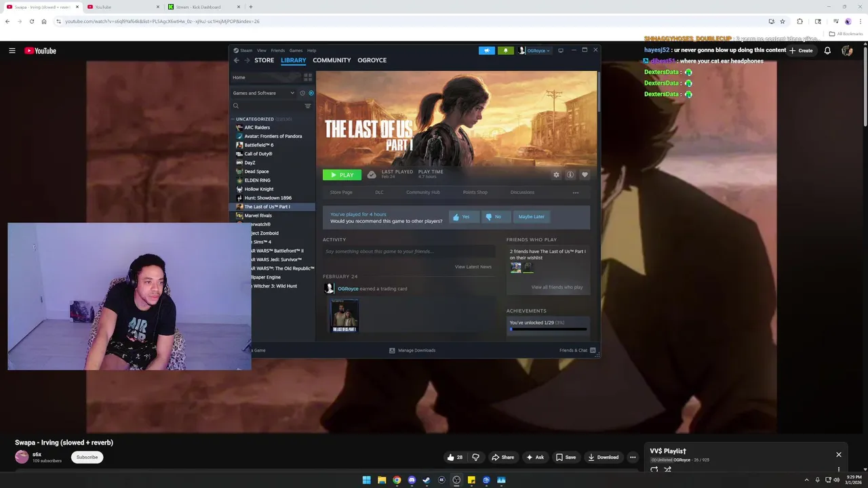
Task: Open the OGRoyce account dropdown in Steam
Action: click(x=535, y=50)
